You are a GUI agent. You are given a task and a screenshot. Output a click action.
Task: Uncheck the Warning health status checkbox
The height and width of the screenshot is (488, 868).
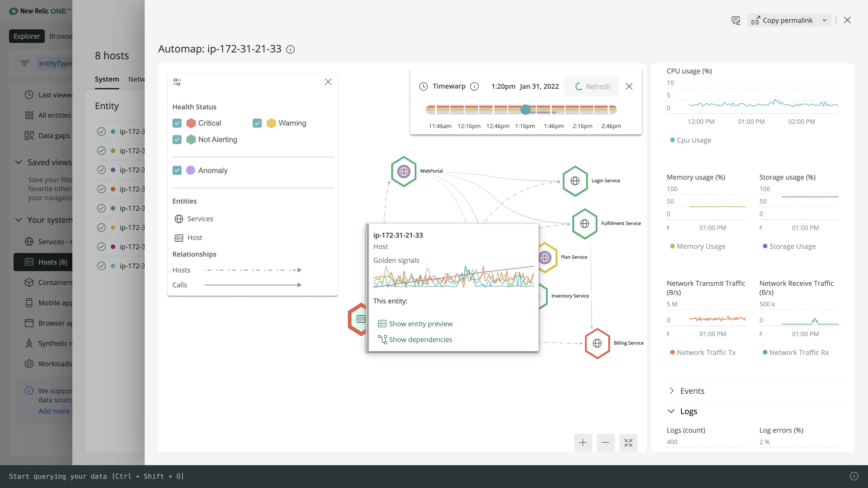pyautogui.click(x=257, y=123)
